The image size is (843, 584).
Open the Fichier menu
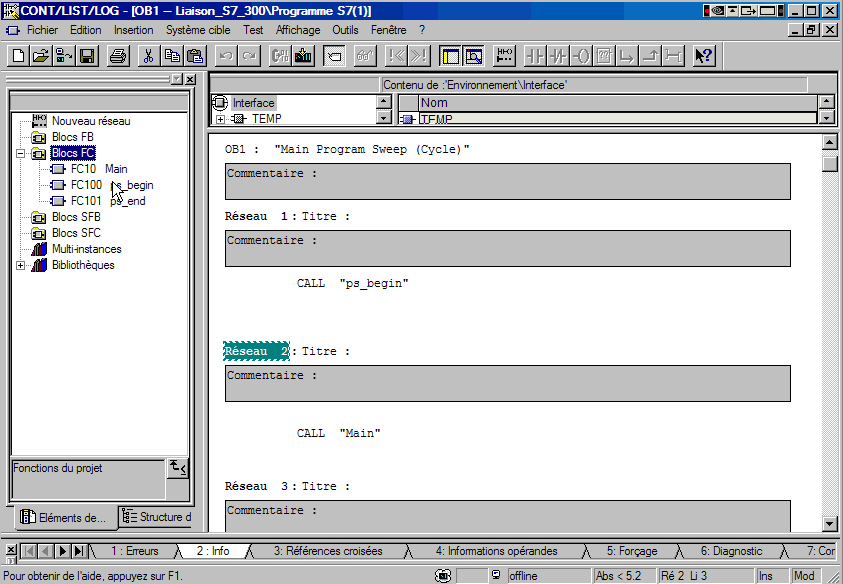click(x=42, y=30)
